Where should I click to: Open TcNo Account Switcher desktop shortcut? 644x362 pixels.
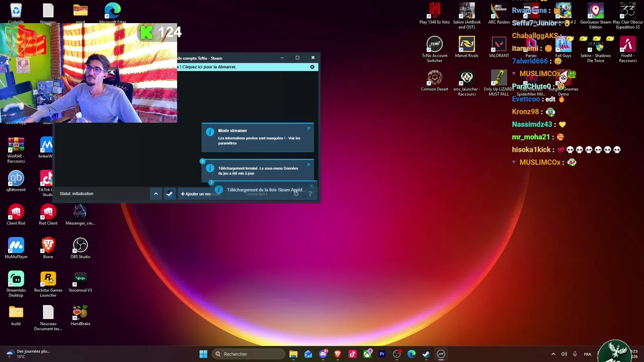(x=434, y=49)
